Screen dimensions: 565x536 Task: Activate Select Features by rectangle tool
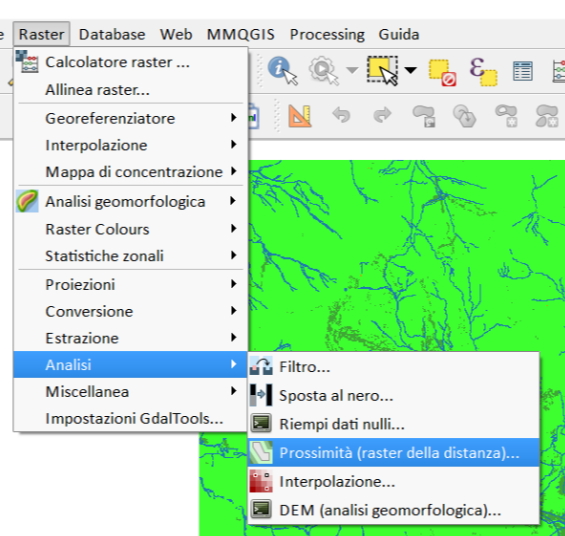[383, 70]
